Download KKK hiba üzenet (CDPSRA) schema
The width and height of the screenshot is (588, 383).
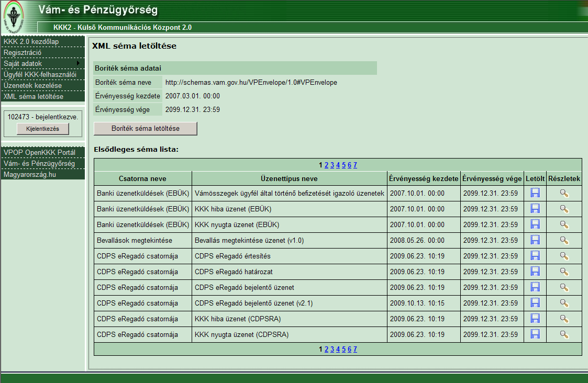coord(535,319)
